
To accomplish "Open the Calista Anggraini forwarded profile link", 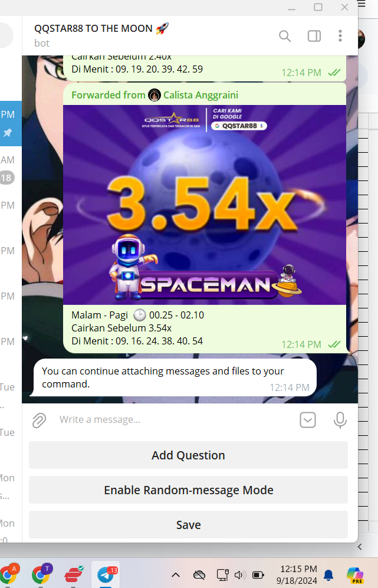I will coord(200,96).
